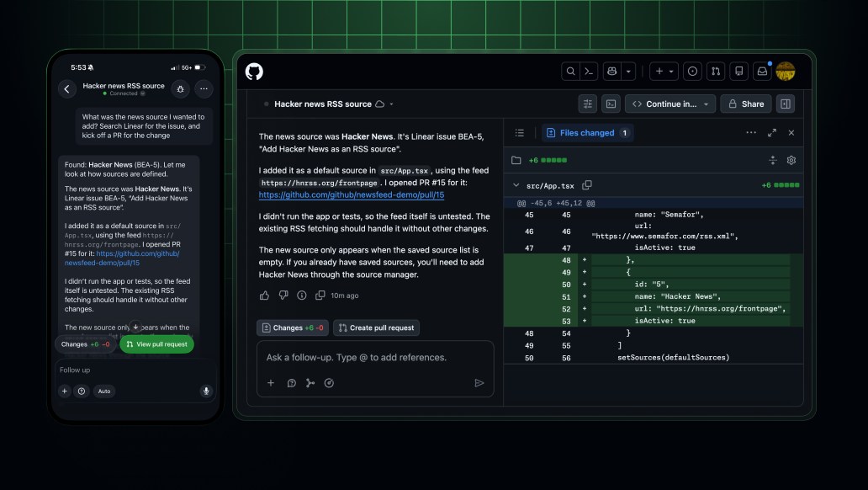Collapse all diffs with the fold icon

(x=773, y=160)
